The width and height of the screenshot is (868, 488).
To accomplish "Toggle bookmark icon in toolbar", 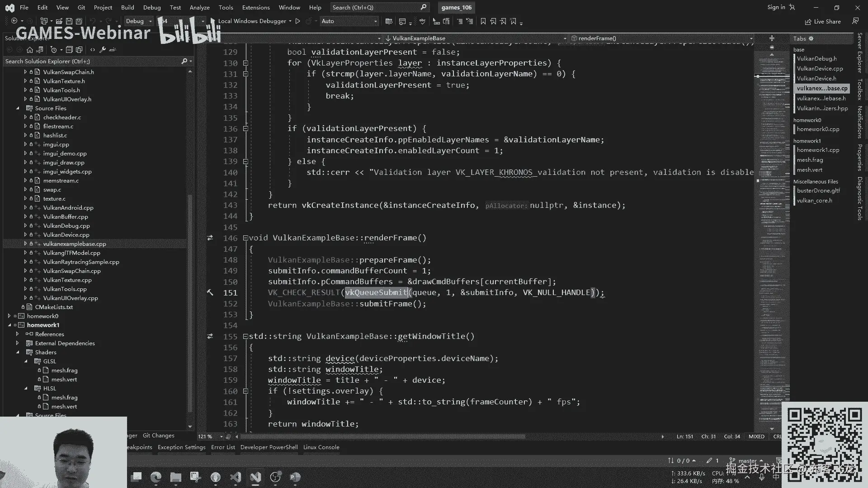I will (483, 21).
